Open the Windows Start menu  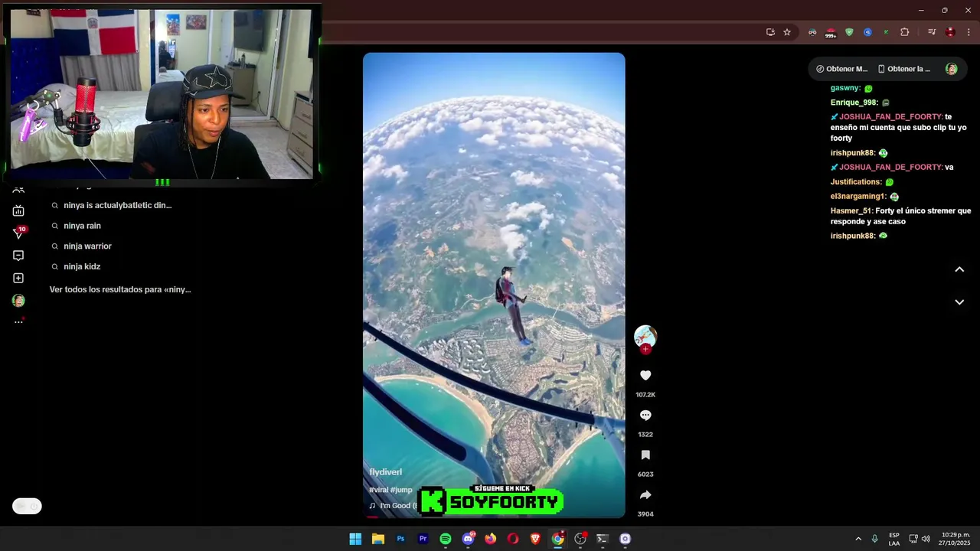click(355, 539)
